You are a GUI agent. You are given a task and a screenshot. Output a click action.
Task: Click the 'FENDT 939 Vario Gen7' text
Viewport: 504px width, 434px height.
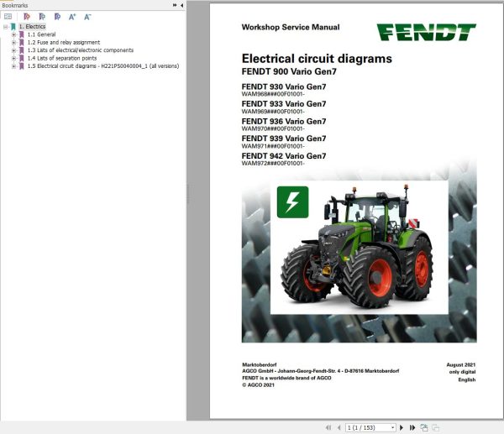tap(284, 139)
